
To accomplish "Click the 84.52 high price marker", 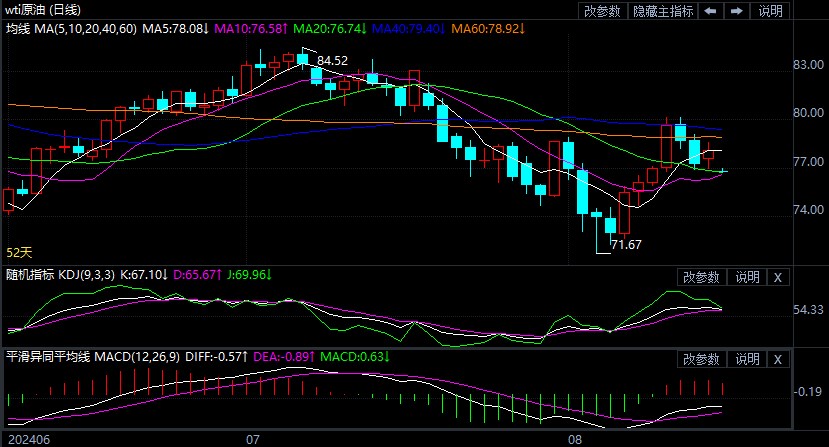I will pos(332,61).
